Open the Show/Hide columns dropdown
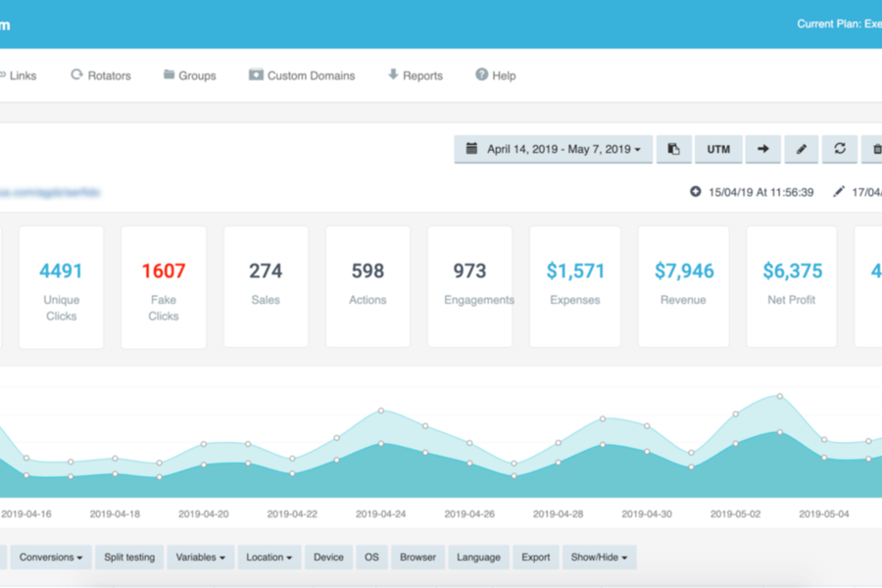This screenshot has height=588, width=882. click(x=599, y=557)
